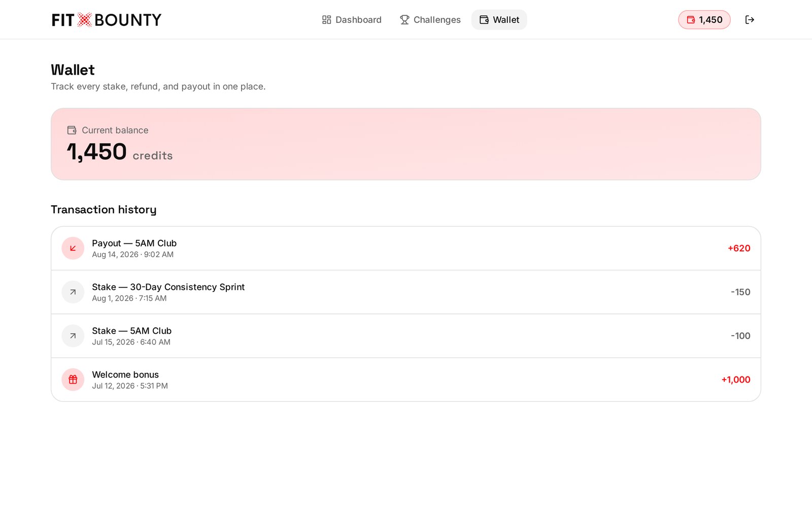Click the -100 amount
This screenshot has width=812, height=508.
(740, 336)
